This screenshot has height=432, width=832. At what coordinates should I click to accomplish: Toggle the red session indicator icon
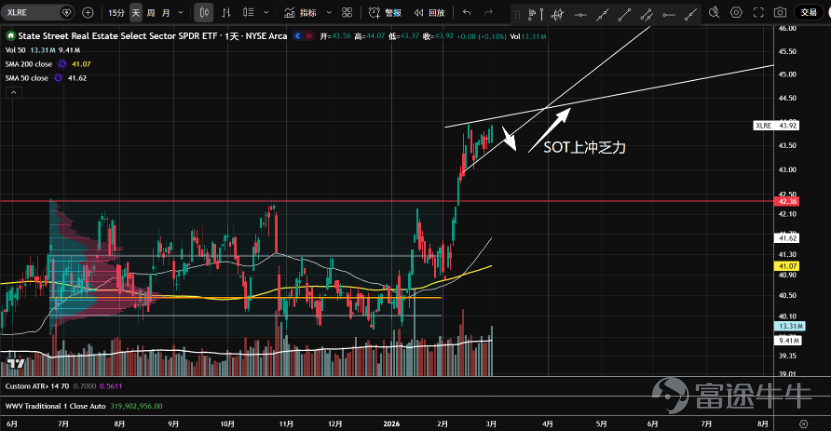pos(309,36)
